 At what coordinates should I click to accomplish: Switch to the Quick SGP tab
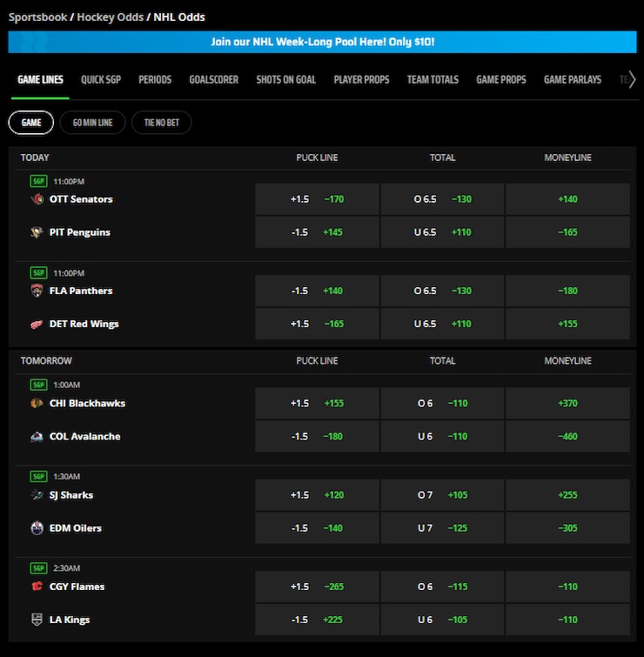pos(101,79)
